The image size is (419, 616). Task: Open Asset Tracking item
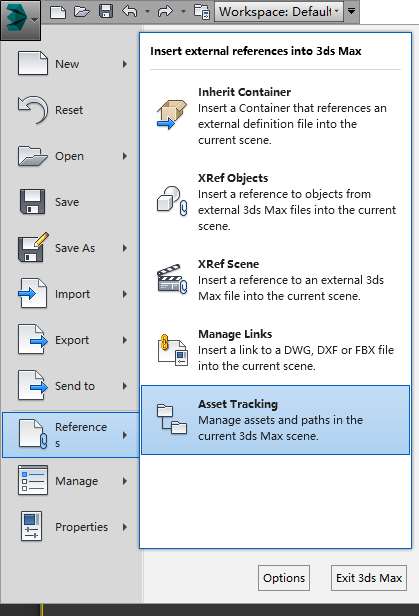(x=275, y=420)
